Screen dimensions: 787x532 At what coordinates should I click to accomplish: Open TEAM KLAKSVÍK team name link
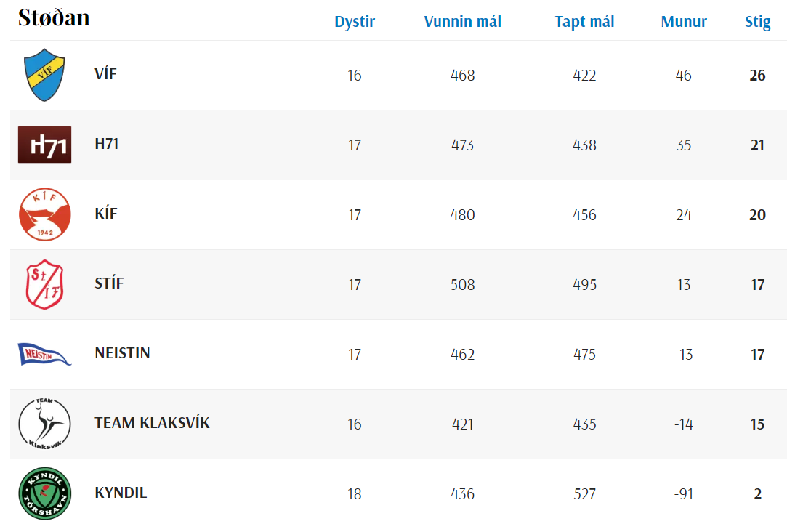(152, 422)
